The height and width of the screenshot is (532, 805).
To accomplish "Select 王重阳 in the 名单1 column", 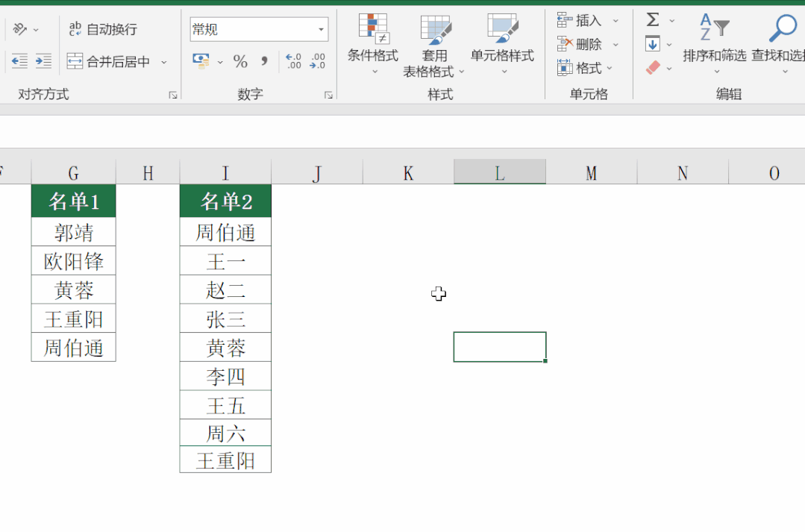I will (73, 319).
